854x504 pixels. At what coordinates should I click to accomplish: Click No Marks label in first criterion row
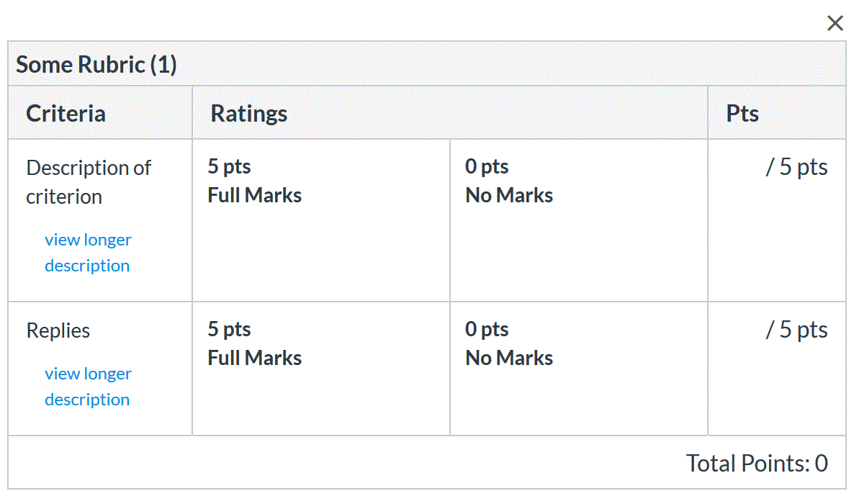[x=509, y=195]
